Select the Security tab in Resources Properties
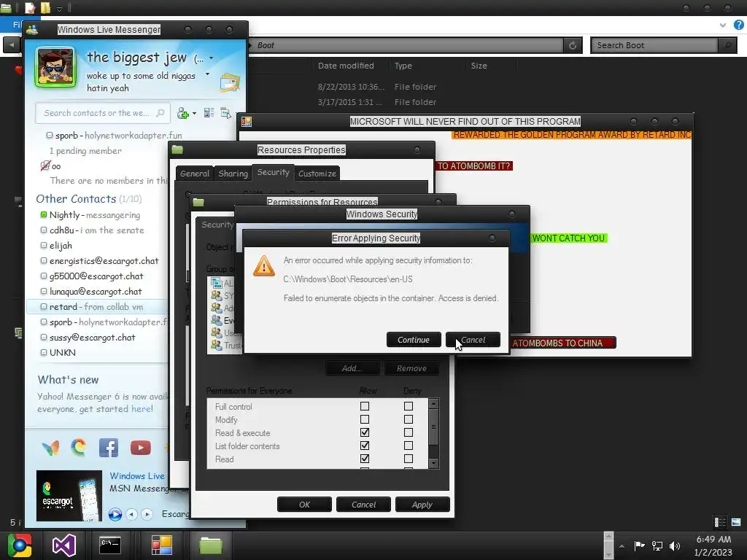The width and height of the screenshot is (747, 560). tap(273, 172)
